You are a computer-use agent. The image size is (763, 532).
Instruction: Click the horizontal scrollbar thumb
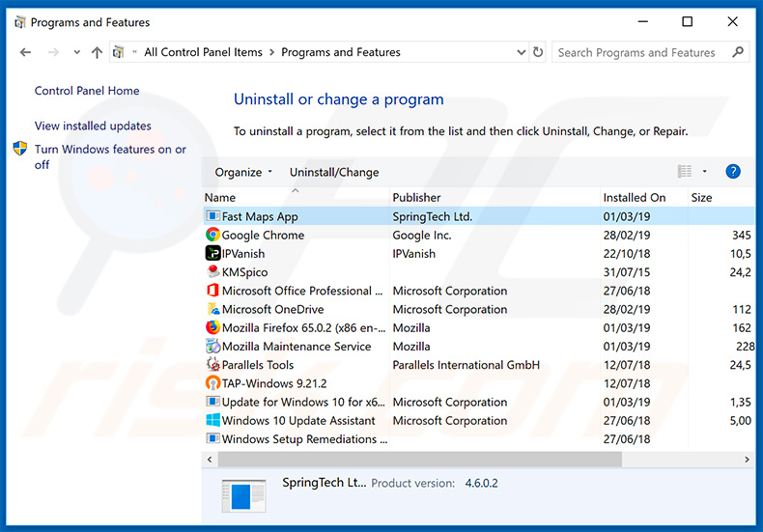[419, 459]
